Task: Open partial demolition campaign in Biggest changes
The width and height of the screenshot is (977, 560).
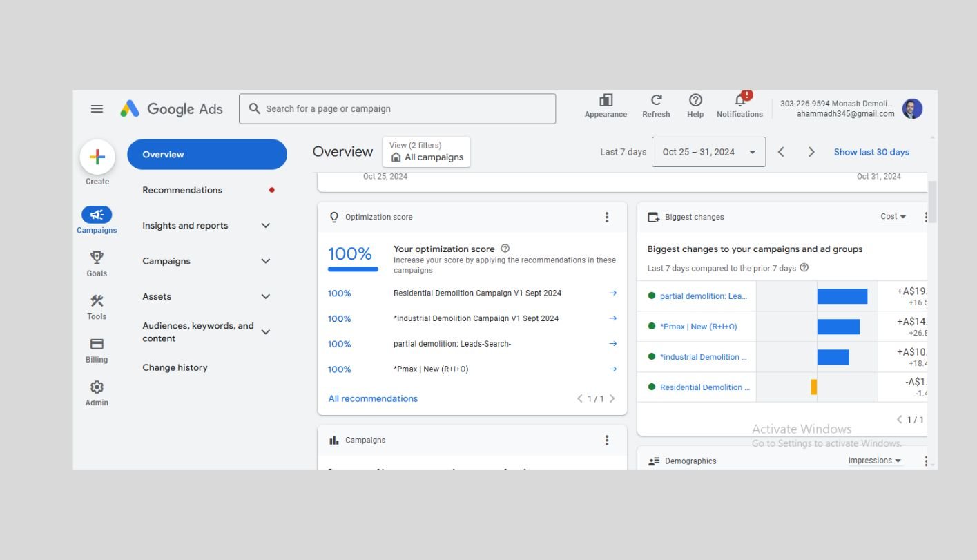Action: pyautogui.click(x=704, y=296)
